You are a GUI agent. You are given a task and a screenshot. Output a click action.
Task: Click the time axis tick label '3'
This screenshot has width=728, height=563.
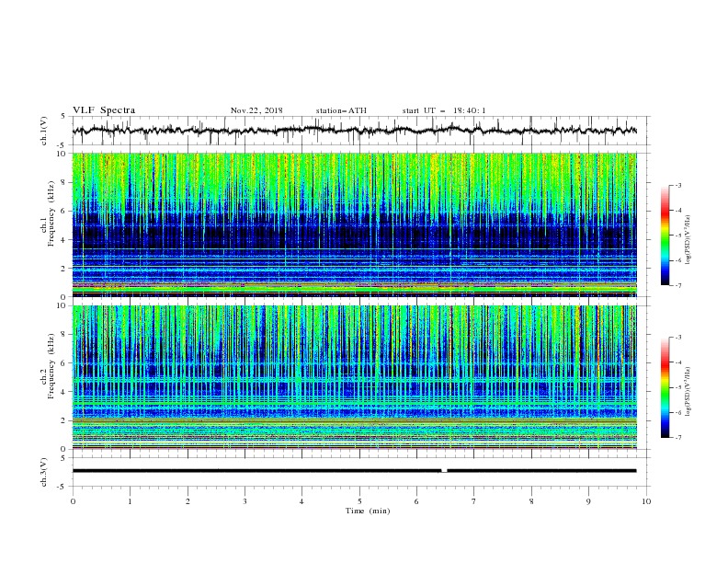pyautogui.click(x=245, y=501)
